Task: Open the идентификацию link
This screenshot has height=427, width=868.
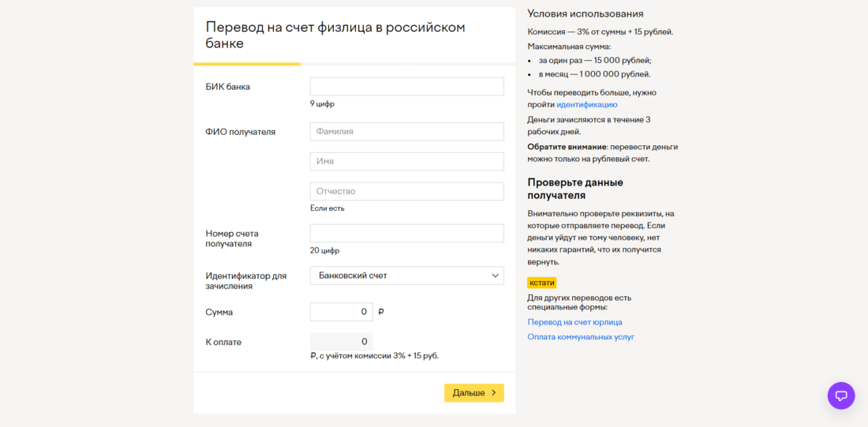Action: tap(586, 104)
